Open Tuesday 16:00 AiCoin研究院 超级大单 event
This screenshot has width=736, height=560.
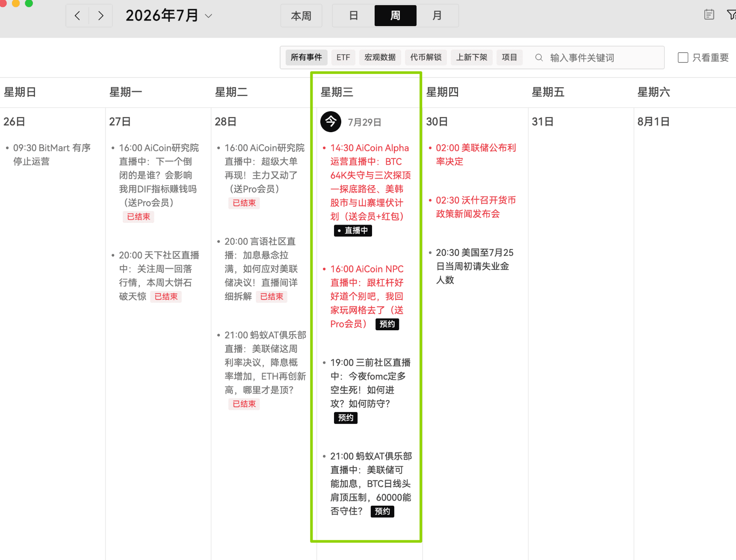[265, 168]
